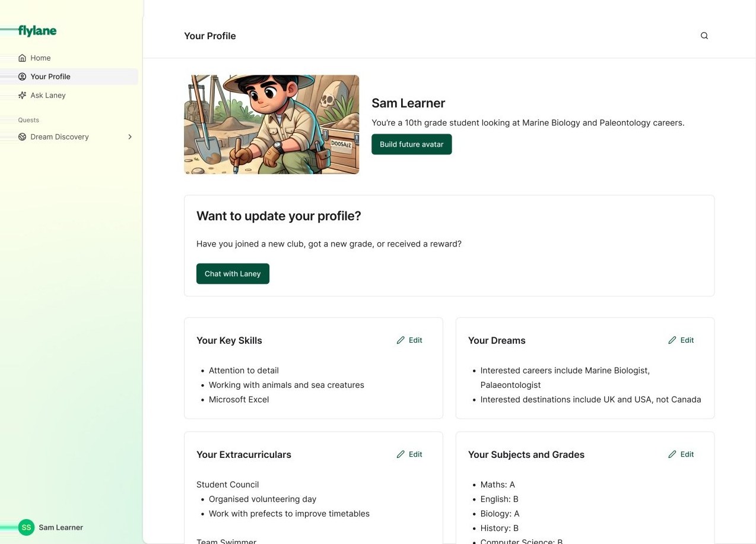Click 'Organised volunteering day' bullet
The height and width of the screenshot is (544, 756).
(x=263, y=499)
